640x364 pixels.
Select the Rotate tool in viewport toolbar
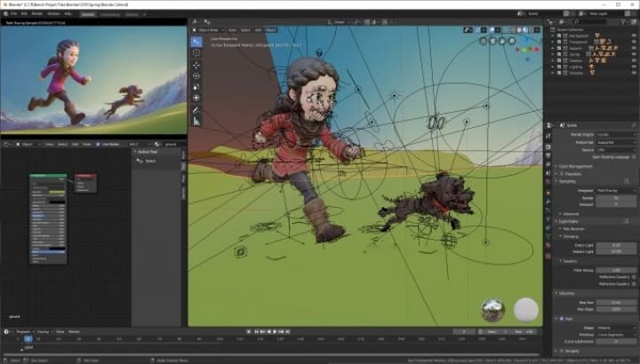pyautogui.click(x=196, y=75)
